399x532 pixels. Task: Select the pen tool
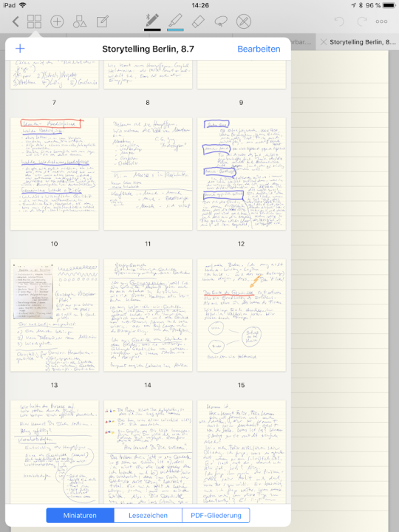coord(152,21)
